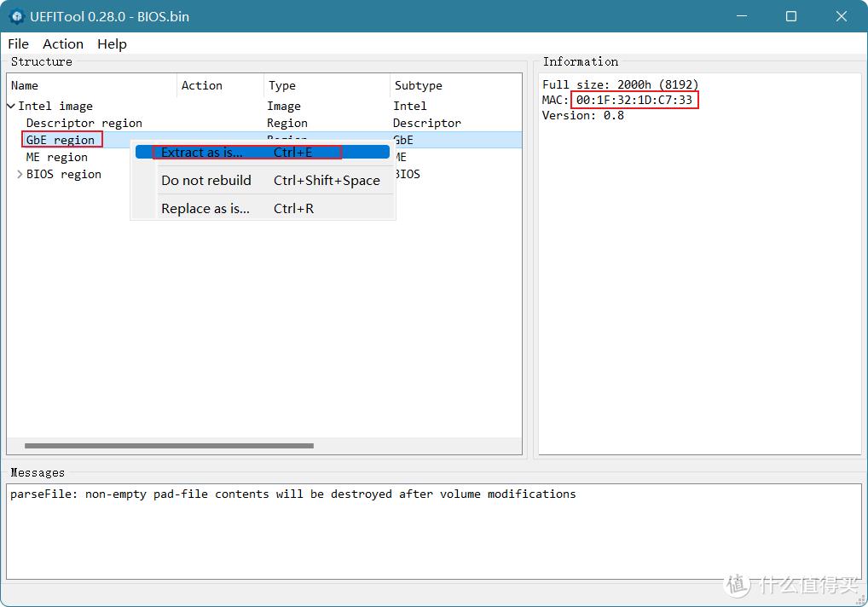Viewport: 868px width, 607px height.
Task: Select the Descriptor region row
Action: 84,124
